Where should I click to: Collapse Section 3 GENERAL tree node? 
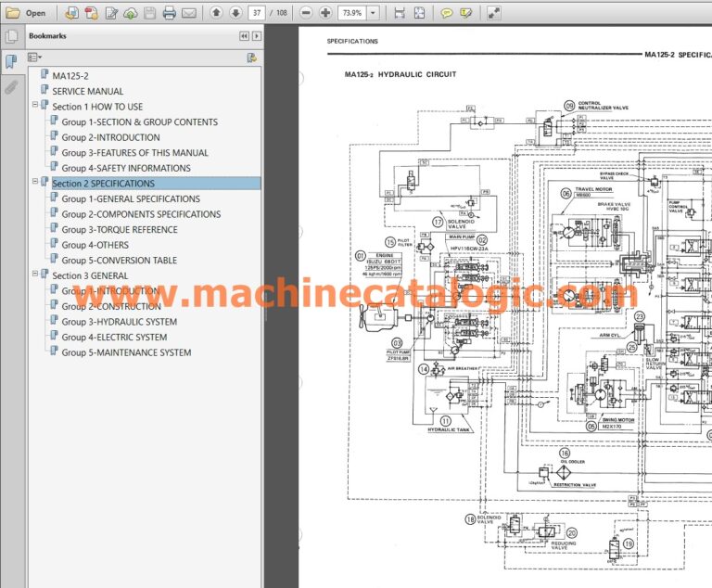coord(35,274)
